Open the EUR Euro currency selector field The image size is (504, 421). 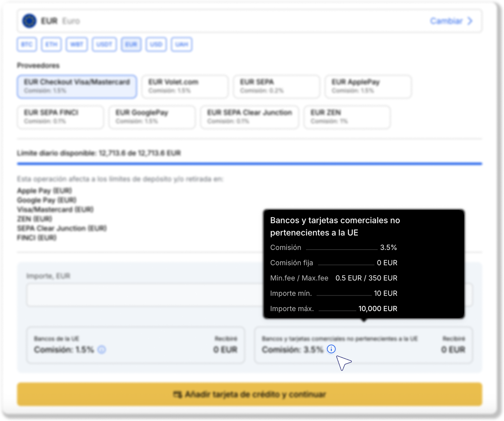pyautogui.click(x=249, y=21)
